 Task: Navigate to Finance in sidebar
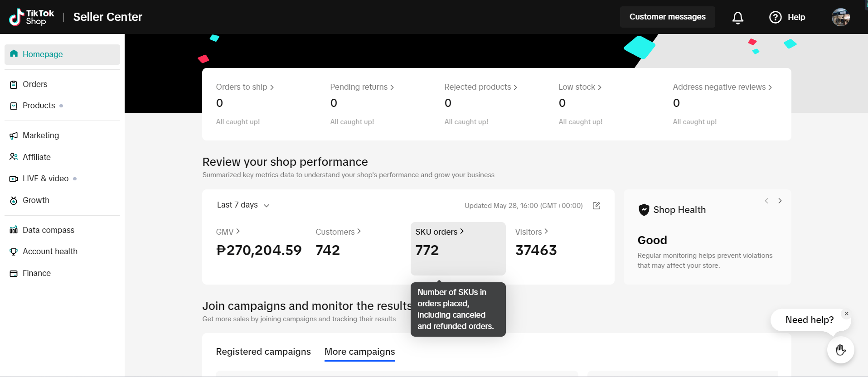point(37,273)
